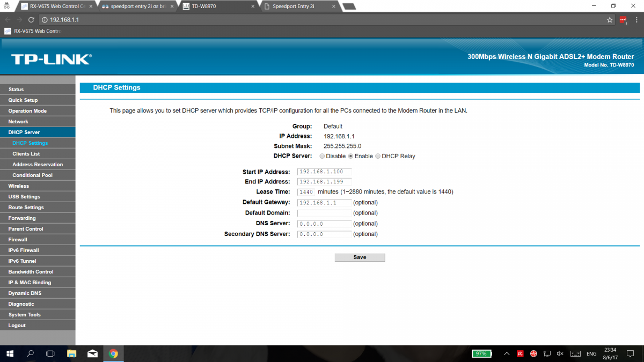
Task: Open the RX-V675 Web Control bookmark
Action: pyautogui.click(x=33, y=31)
